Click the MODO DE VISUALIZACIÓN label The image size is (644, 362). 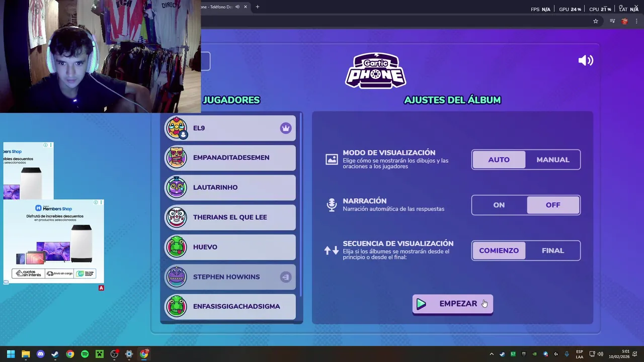pyautogui.click(x=389, y=153)
